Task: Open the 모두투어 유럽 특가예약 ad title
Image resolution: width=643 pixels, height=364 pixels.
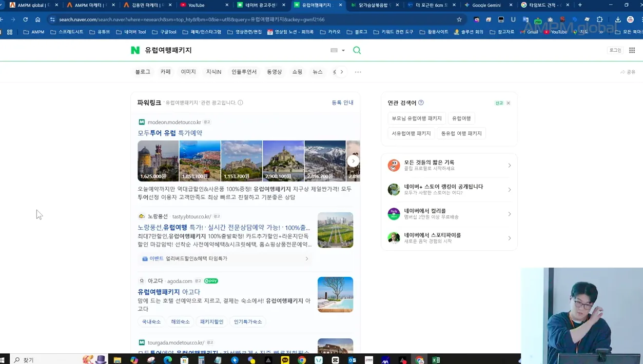Action: pyautogui.click(x=170, y=133)
